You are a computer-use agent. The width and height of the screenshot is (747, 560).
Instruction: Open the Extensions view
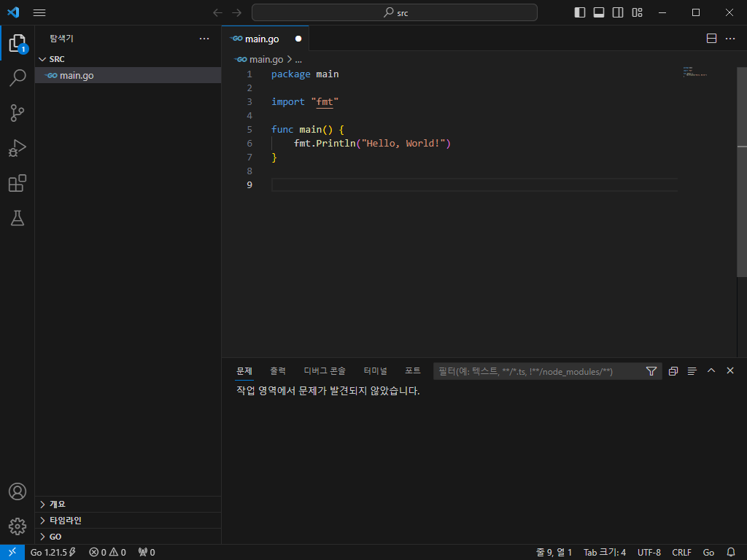coord(18,183)
